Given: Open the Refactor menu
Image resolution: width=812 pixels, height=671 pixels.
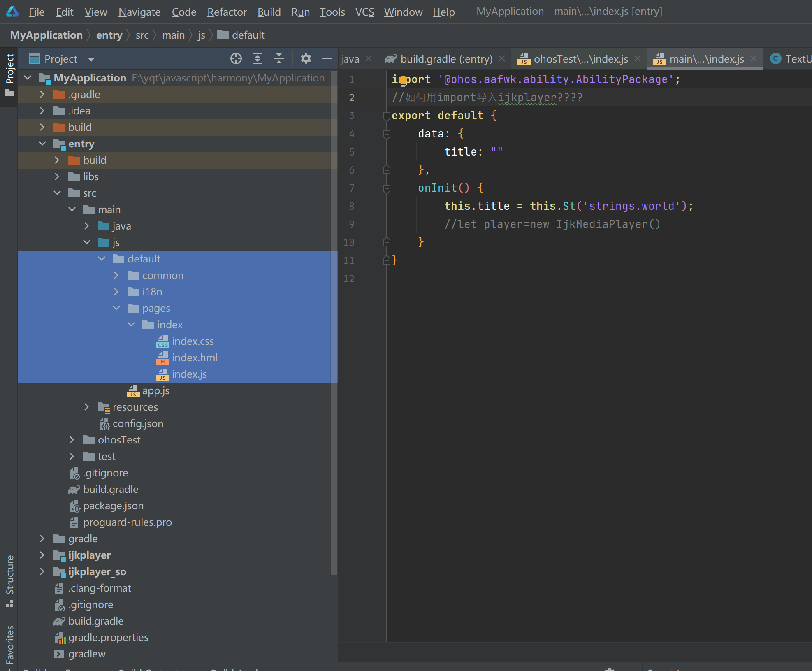Looking at the screenshot, I should coord(227,12).
